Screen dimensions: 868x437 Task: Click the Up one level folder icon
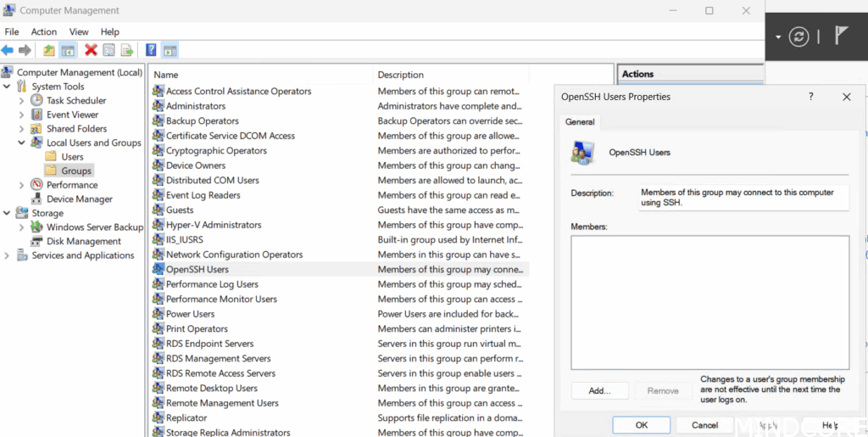click(49, 50)
